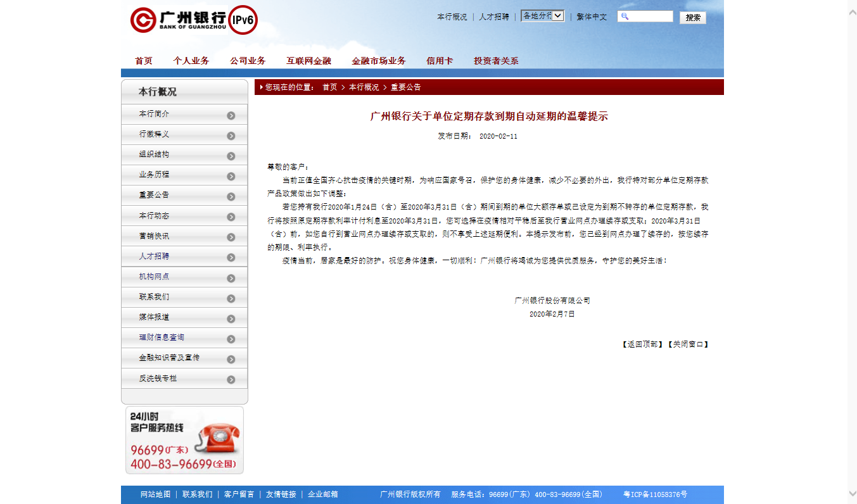Click the 搜索 search button
The image size is (857, 504).
tap(693, 18)
